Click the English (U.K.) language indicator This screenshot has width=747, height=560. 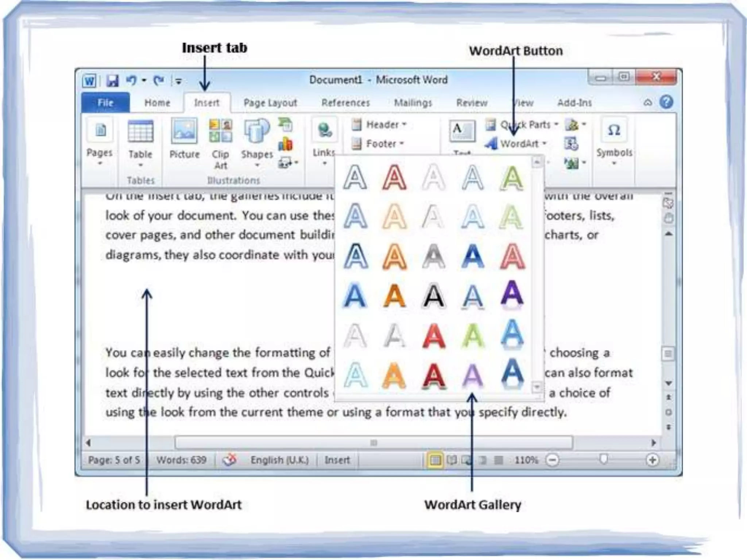pos(279,460)
